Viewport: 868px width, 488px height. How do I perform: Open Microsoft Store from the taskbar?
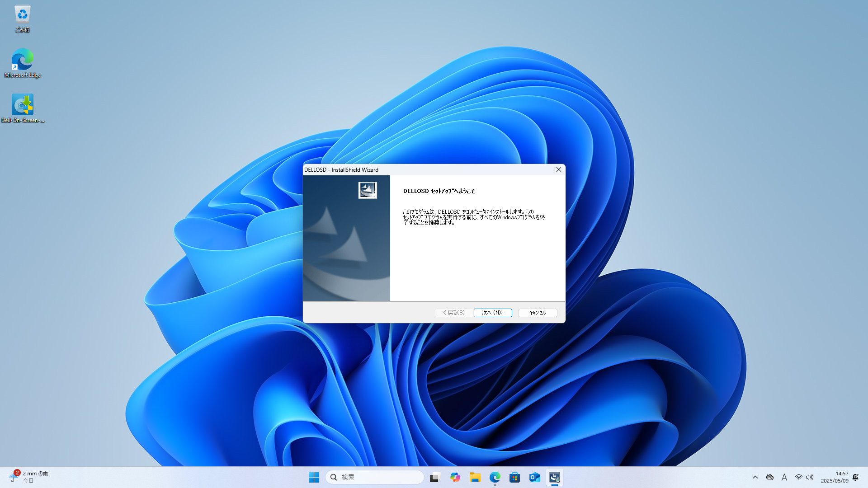(x=514, y=477)
